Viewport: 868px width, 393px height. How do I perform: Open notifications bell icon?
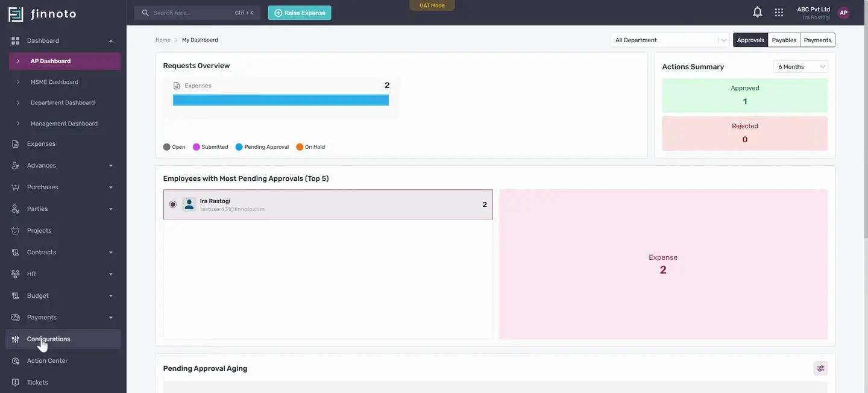(x=758, y=12)
